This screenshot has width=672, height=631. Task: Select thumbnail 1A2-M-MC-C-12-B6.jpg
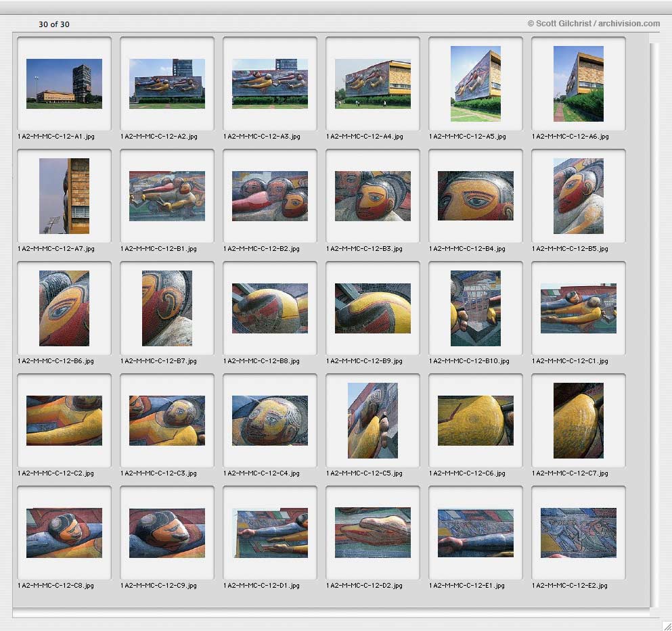(64, 308)
